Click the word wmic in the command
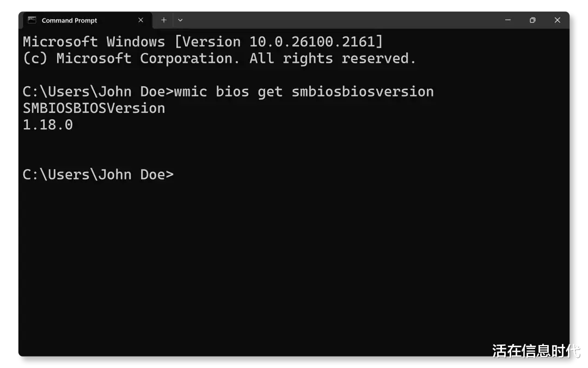This screenshot has height=368, width=588. coord(190,92)
